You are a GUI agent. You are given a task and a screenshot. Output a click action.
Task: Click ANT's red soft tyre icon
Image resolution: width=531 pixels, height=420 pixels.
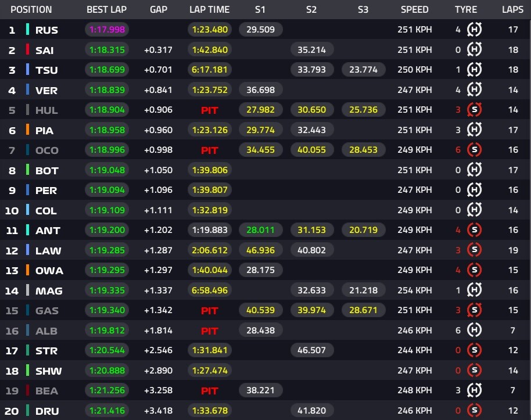[x=474, y=230]
